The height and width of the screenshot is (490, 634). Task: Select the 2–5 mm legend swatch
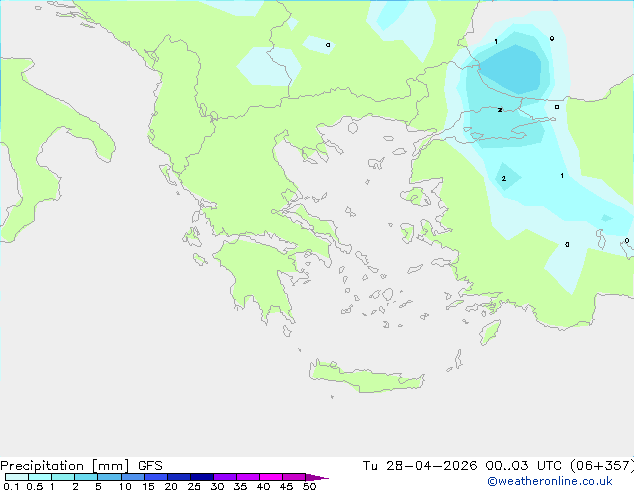coord(86,477)
